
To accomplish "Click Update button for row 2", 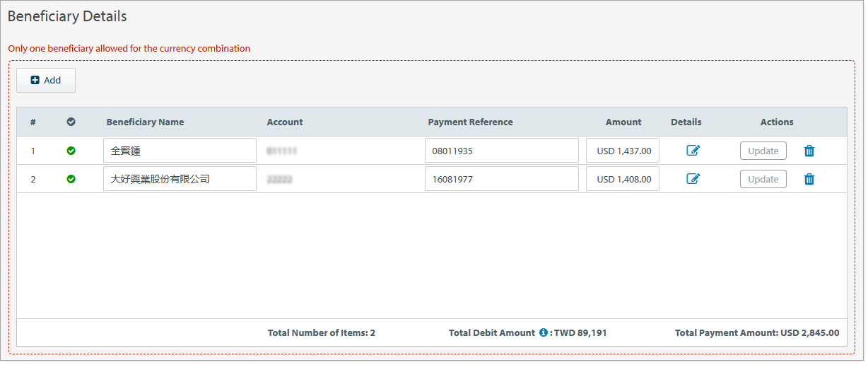I will pyautogui.click(x=763, y=179).
